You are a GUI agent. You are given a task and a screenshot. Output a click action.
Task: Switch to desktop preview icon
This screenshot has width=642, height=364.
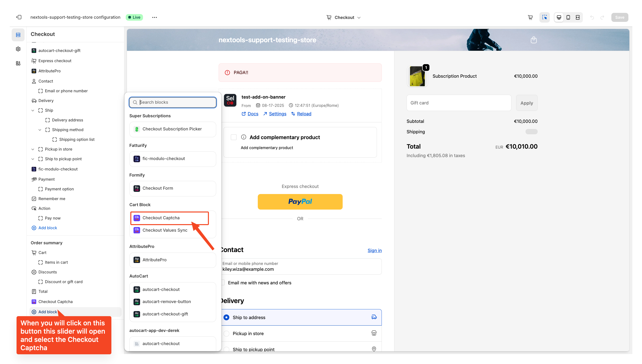coord(559,17)
